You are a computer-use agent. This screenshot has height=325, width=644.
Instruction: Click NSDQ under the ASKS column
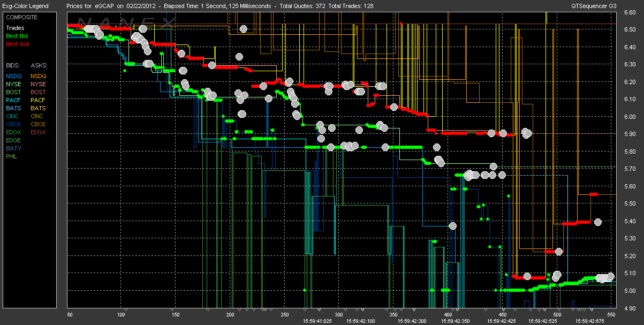coord(39,76)
